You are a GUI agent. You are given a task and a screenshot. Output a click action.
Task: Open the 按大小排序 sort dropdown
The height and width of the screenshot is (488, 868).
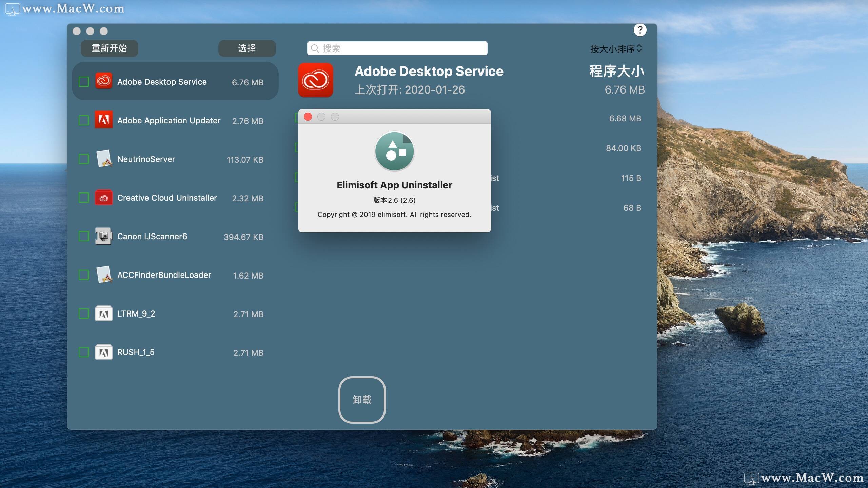(x=616, y=49)
